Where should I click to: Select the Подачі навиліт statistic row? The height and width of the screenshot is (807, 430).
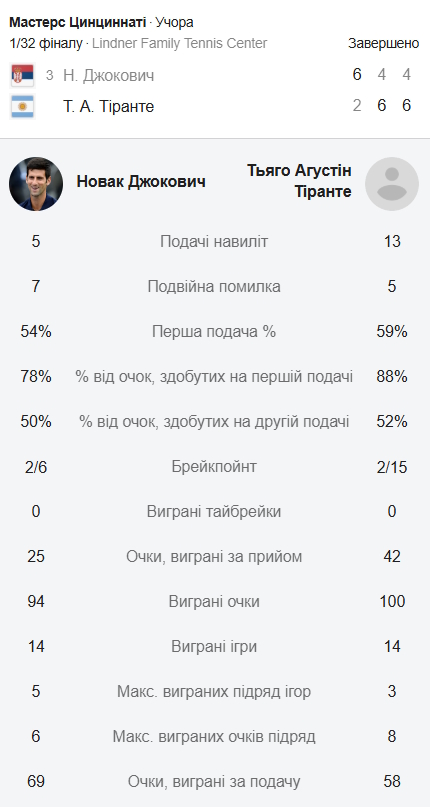pos(215,241)
